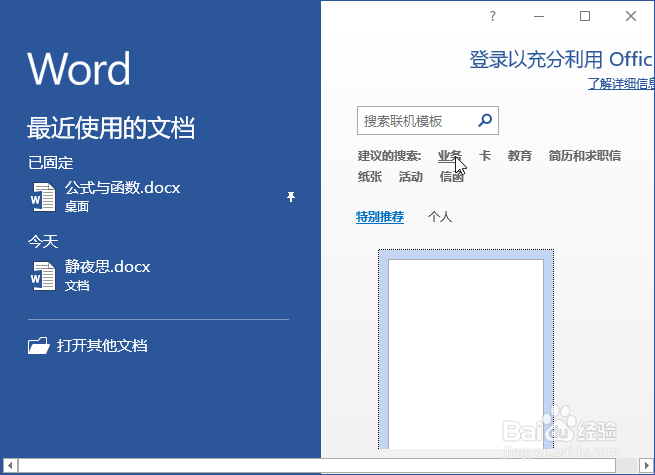Open the 公式与函数.docx pinned document

159,197
